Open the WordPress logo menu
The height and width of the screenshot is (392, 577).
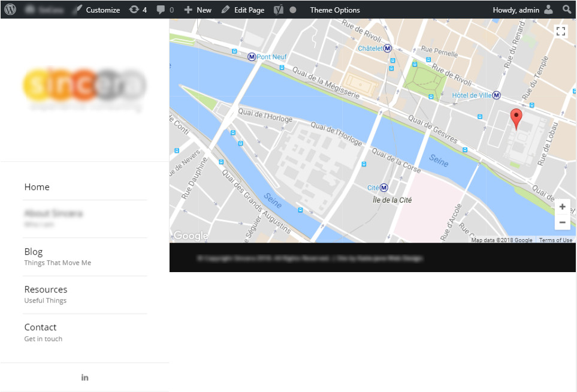10,10
